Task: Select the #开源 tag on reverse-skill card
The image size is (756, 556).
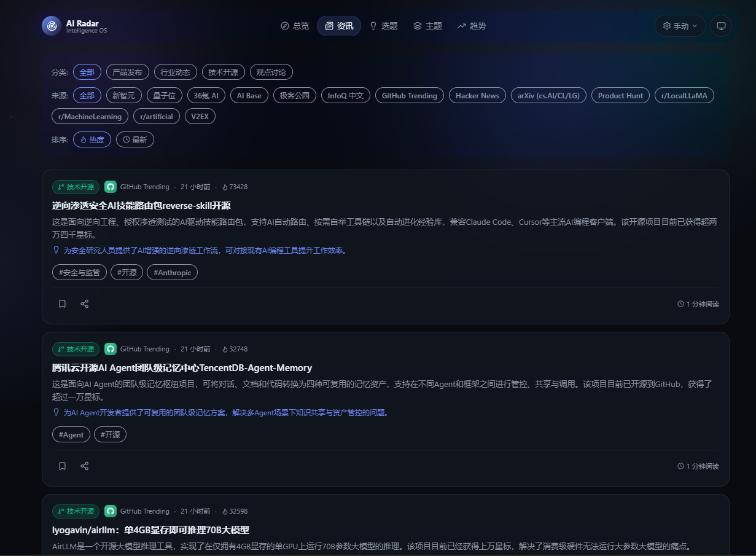Action: coord(127,272)
